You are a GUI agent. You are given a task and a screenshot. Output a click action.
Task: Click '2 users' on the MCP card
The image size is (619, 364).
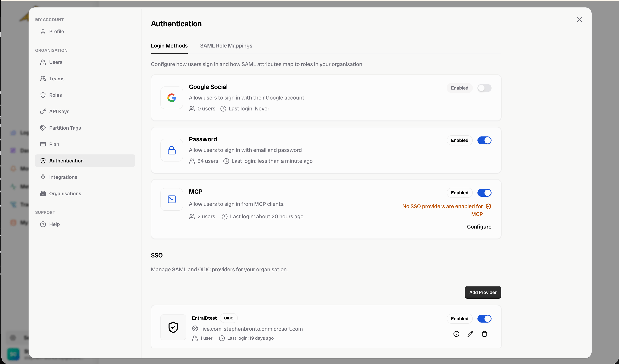tap(206, 217)
